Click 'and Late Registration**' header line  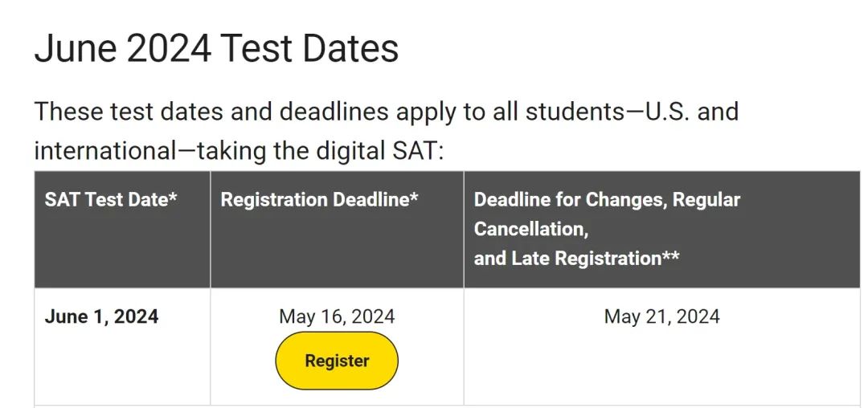pos(576,258)
